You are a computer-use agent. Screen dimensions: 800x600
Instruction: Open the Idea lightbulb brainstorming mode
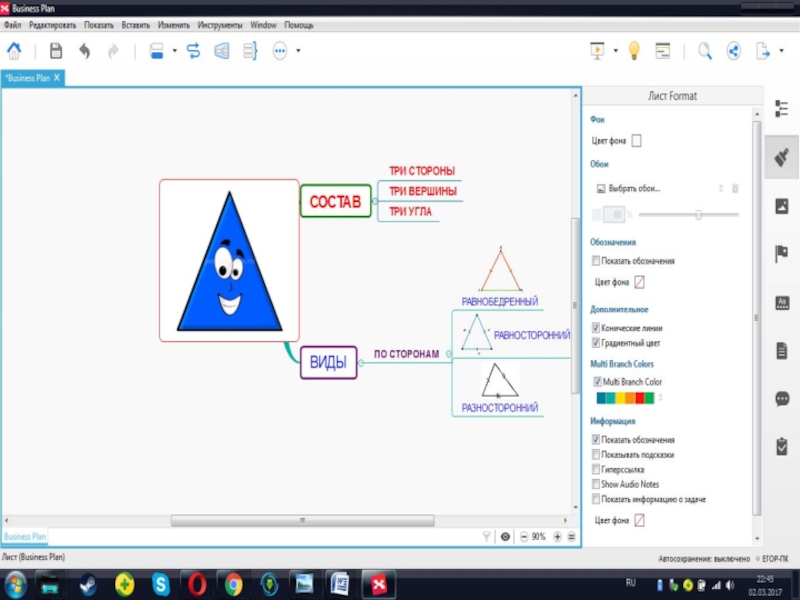pyautogui.click(x=633, y=51)
